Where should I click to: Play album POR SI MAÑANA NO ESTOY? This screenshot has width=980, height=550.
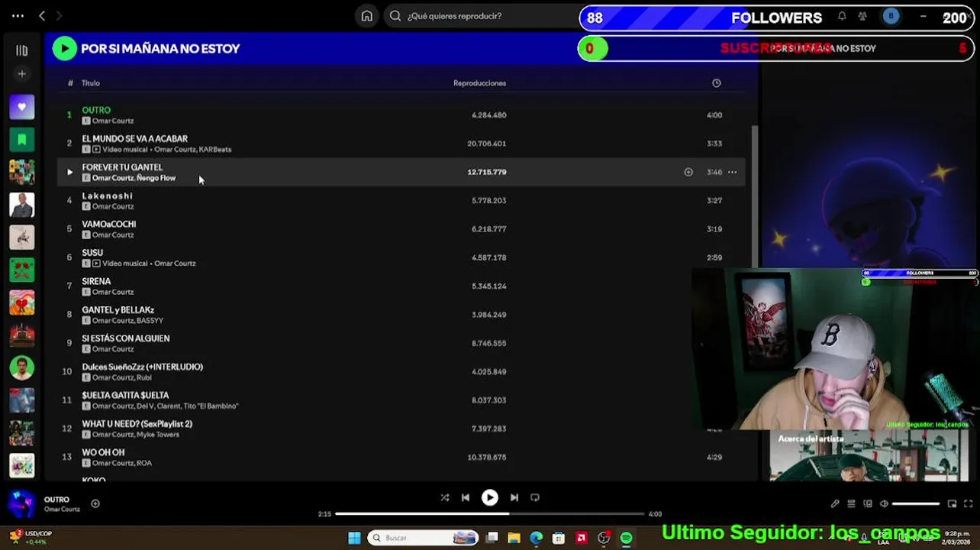point(65,48)
